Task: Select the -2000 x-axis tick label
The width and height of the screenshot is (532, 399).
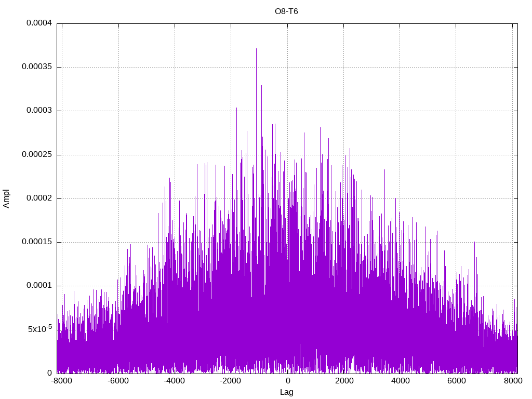Action: (x=231, y=381)
